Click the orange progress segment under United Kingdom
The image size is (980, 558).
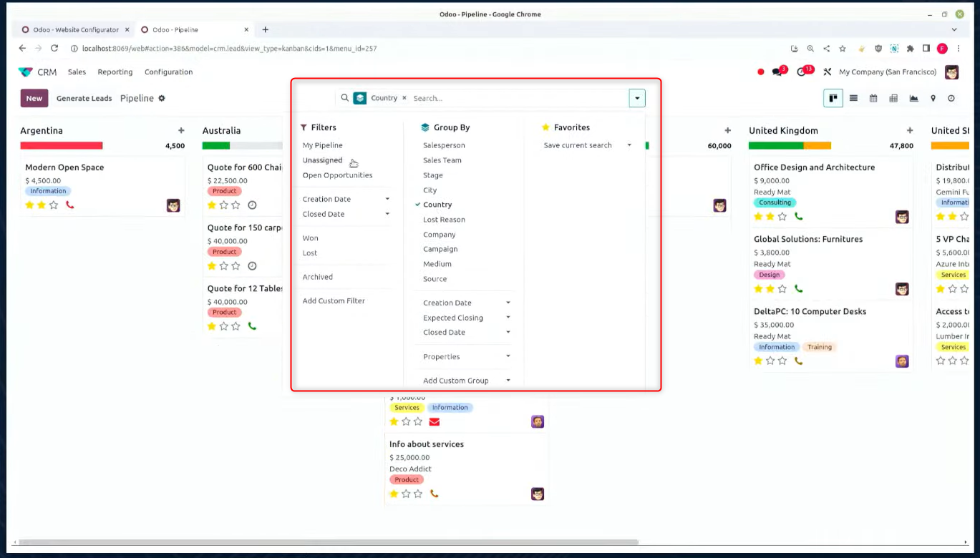point(818,145)
